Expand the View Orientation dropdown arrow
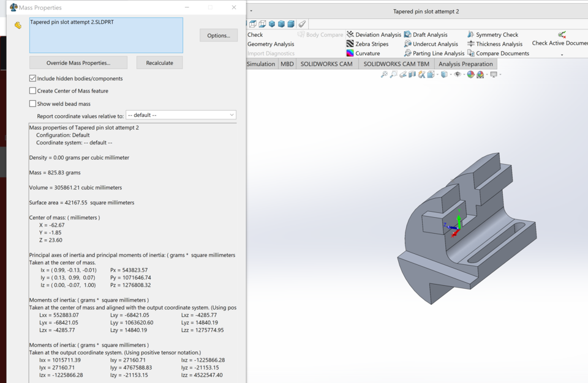The width and height of the screenshot is (588, 383). click(437, 74)
